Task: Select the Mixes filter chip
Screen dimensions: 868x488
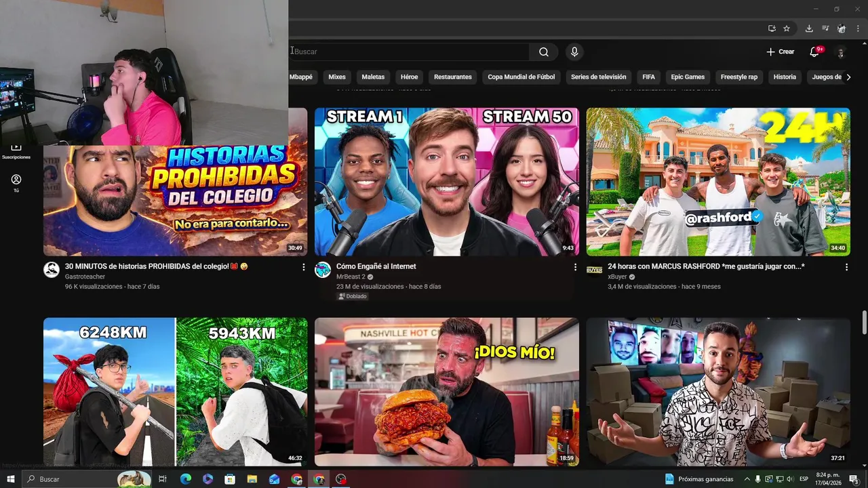Action: pyautogui.click(x=337, y=77)
